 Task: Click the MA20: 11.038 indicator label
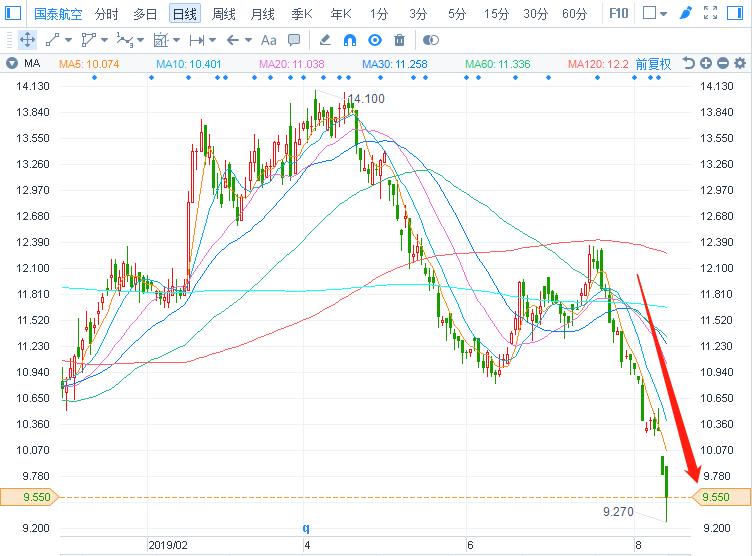point(292,64)
